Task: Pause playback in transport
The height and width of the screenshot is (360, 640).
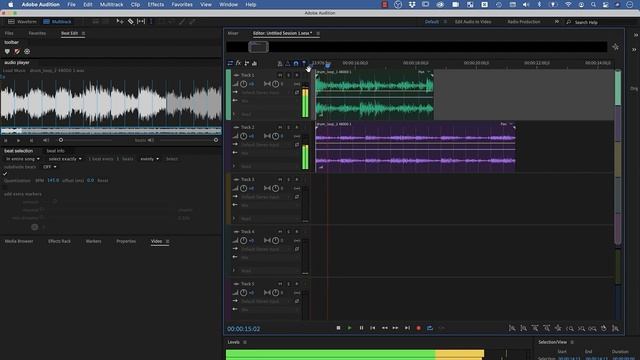Action: [361, 328]
